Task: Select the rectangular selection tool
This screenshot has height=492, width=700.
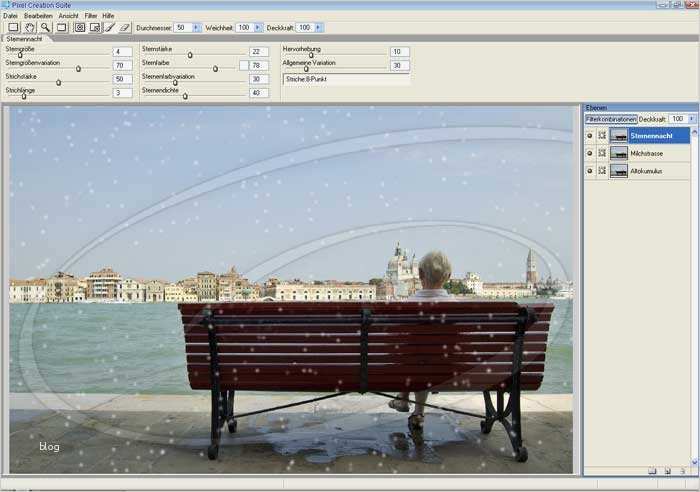Action: [13, 27]
